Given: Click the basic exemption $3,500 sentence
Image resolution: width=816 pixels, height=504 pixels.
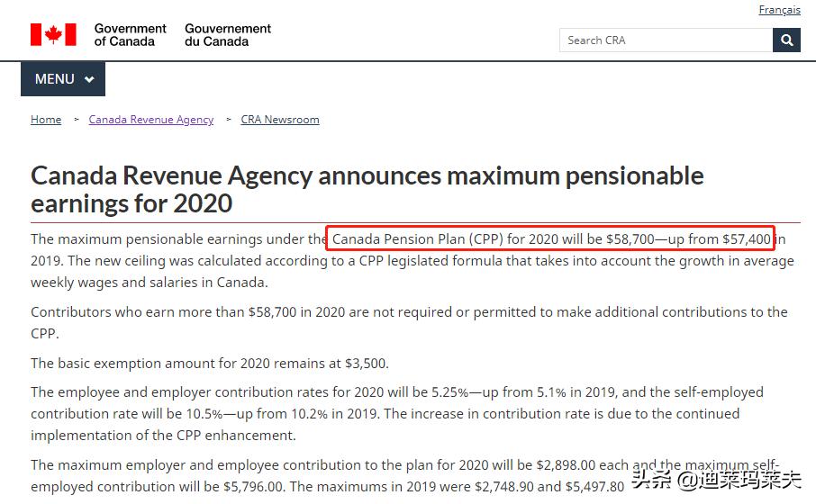Looking at the screenshot, I should pos(210,364).
